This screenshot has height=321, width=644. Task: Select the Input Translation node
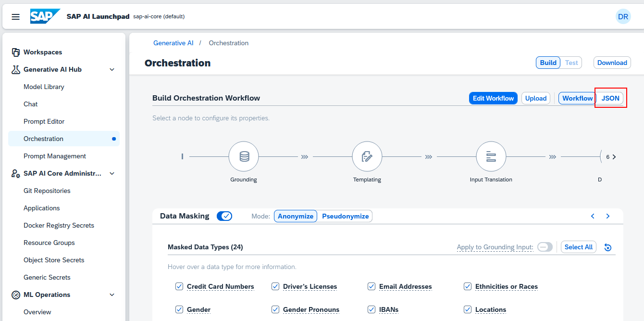click(491, 157)
